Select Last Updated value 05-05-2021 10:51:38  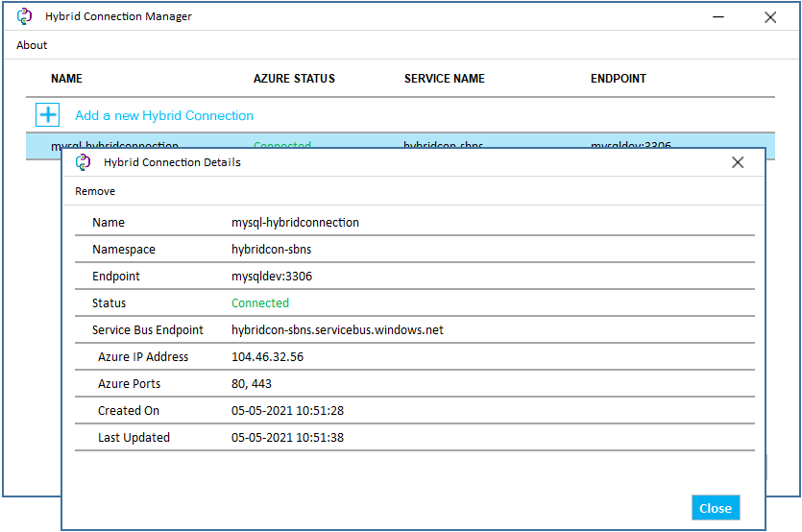pos(287,437)
